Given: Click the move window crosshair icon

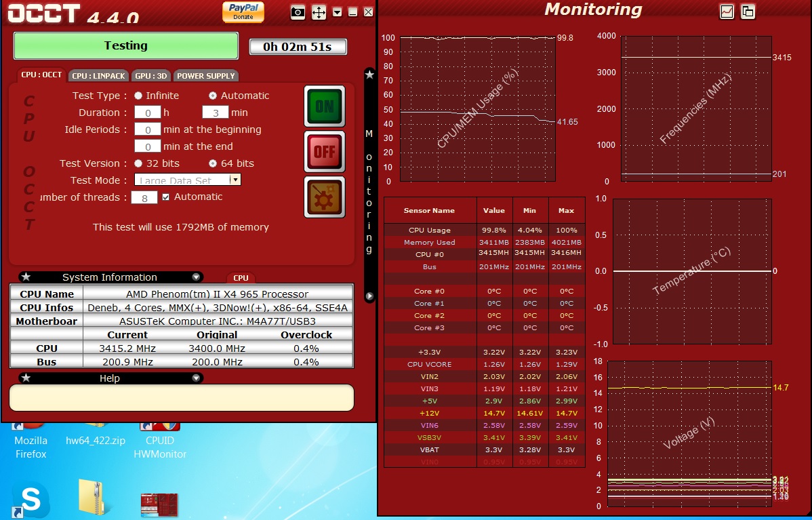Looking at the screenshot, I should [x=319, y=12].
